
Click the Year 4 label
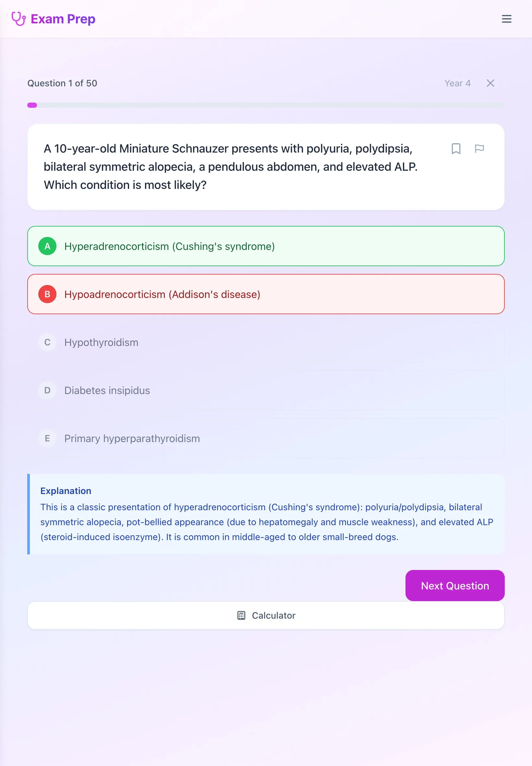point(457,83)
